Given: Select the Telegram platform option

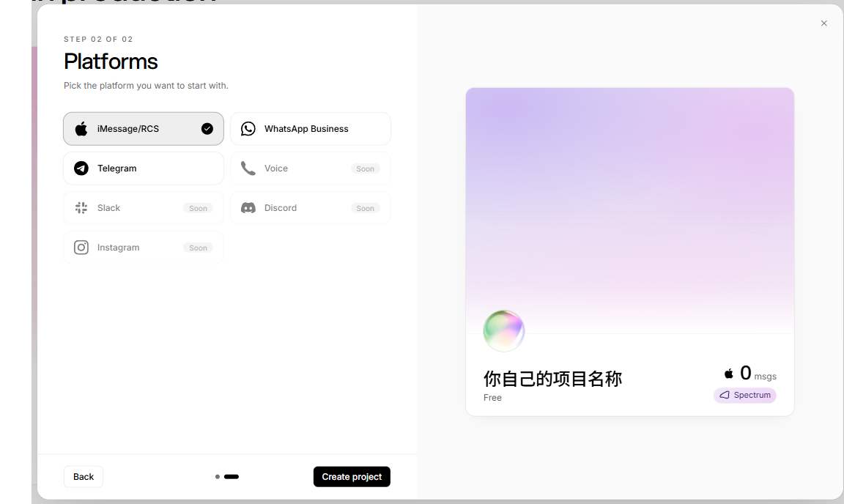Looking at the screenshot, I should [143, 168].
